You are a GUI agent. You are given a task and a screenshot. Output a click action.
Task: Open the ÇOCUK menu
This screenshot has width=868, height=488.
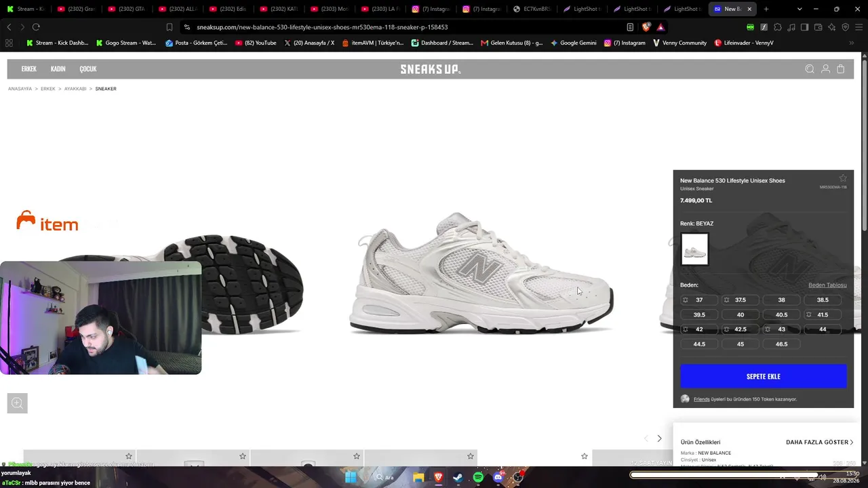(x=88, y=69)
